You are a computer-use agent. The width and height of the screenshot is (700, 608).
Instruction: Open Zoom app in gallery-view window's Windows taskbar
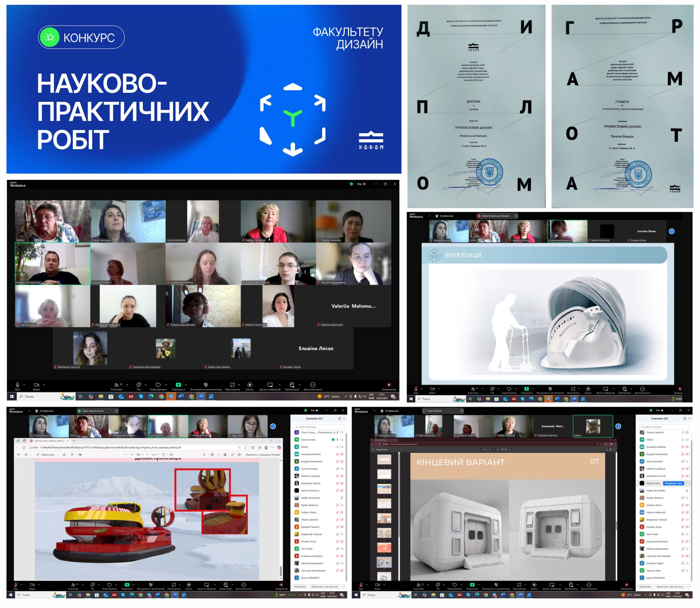tap(201, 396)
